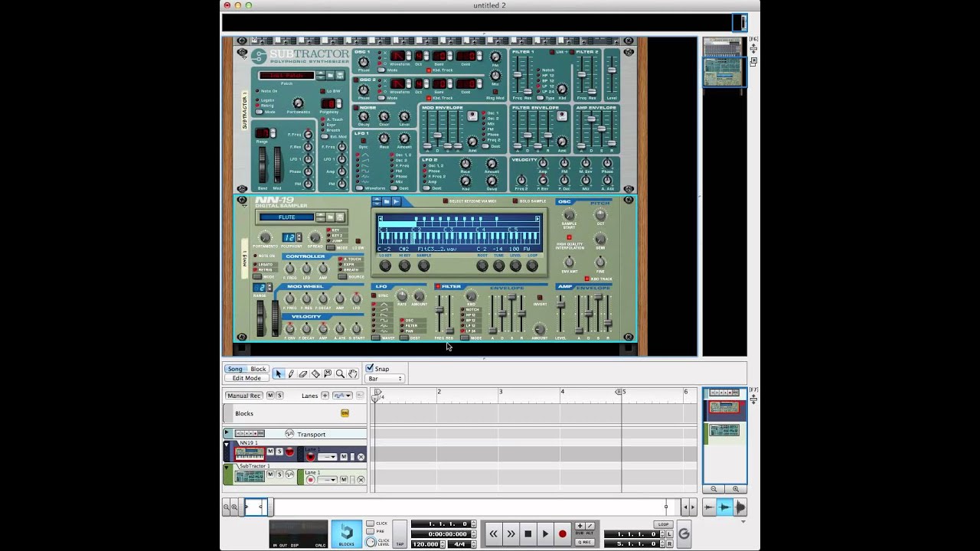Solo the NN19 1 track

pyautogui.click(x=279, y=452)
